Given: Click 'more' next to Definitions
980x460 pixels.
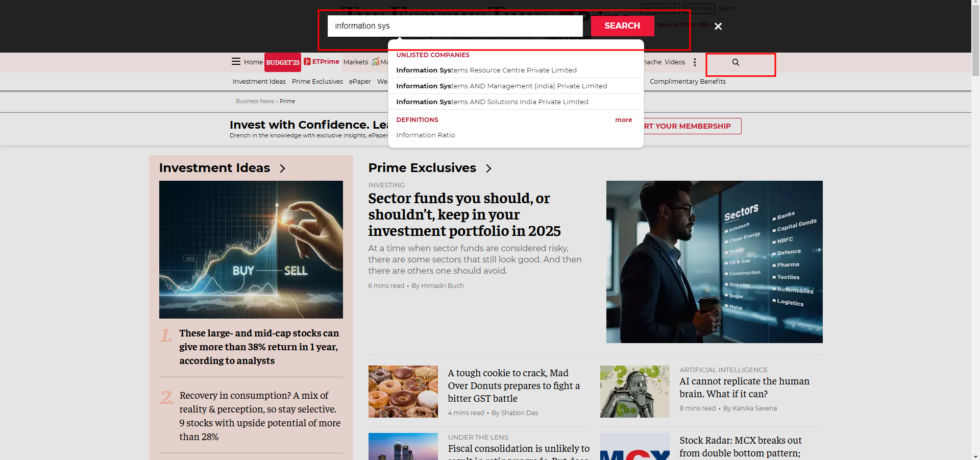Looking at the screenshot, I should (x=623, y=120).
